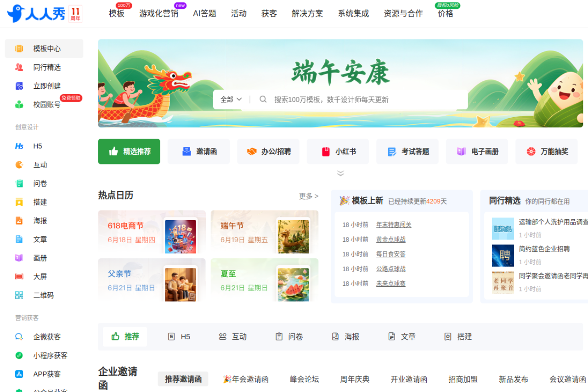
Task: Open the 每日食安答 template link
Action: point(391,254)
